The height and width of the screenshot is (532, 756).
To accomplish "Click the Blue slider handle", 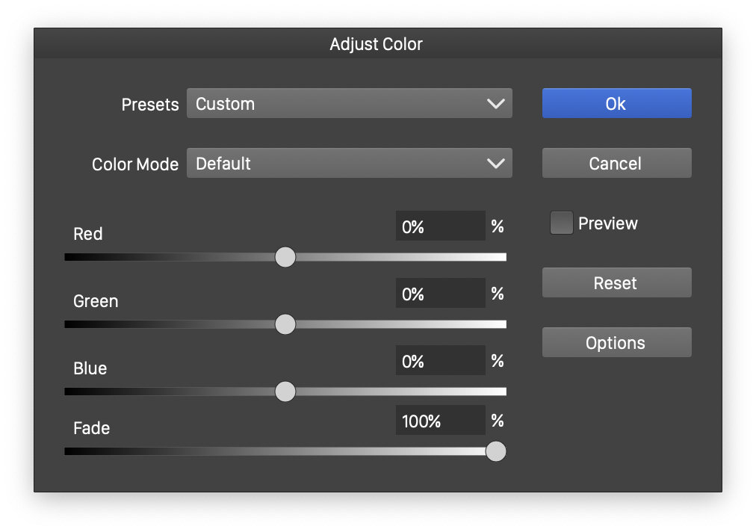I will coord(285,392).
